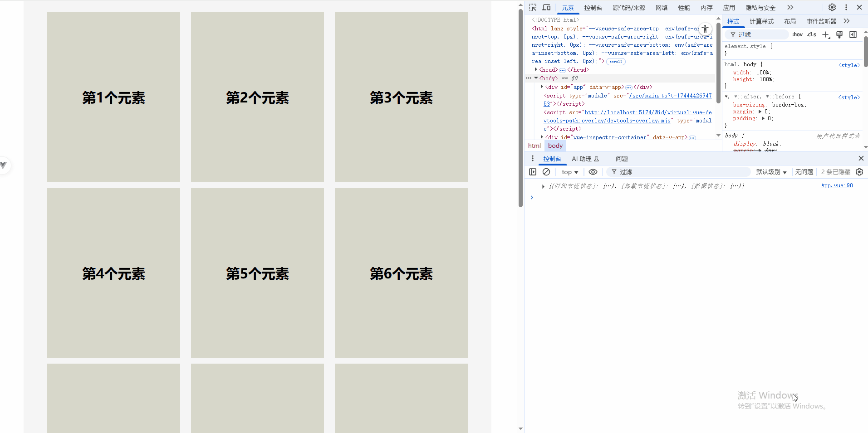
Task: Switch to the 事件监听器 pane tab
Action: point(821,21)
